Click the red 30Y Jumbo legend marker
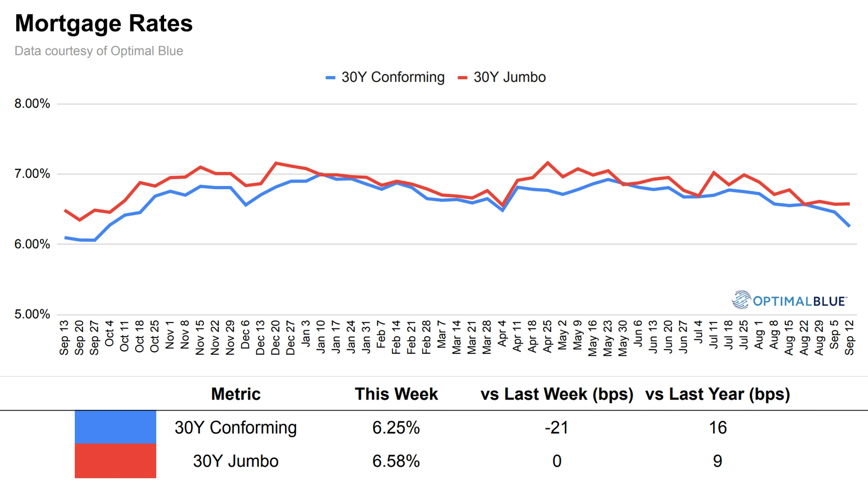The width and height of the screenshot is (868, 486). 462,78
